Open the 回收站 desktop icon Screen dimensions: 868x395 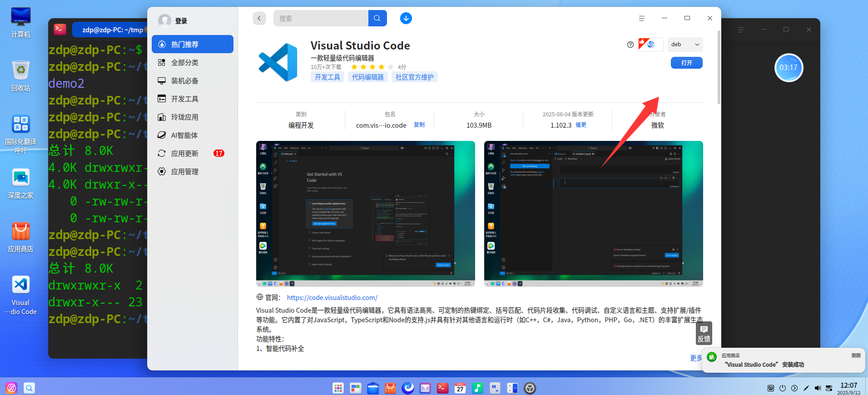pyautogui.click(x=20, y=75)
